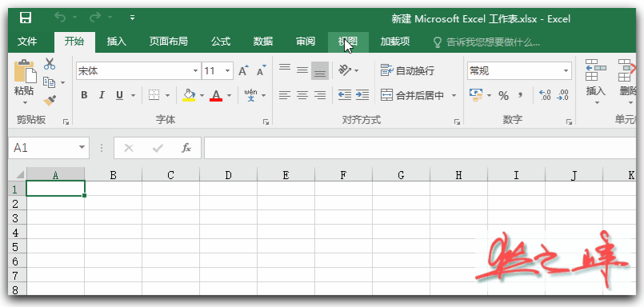
Task: Increase decimal places icon
Action: [x=545, y=95]
